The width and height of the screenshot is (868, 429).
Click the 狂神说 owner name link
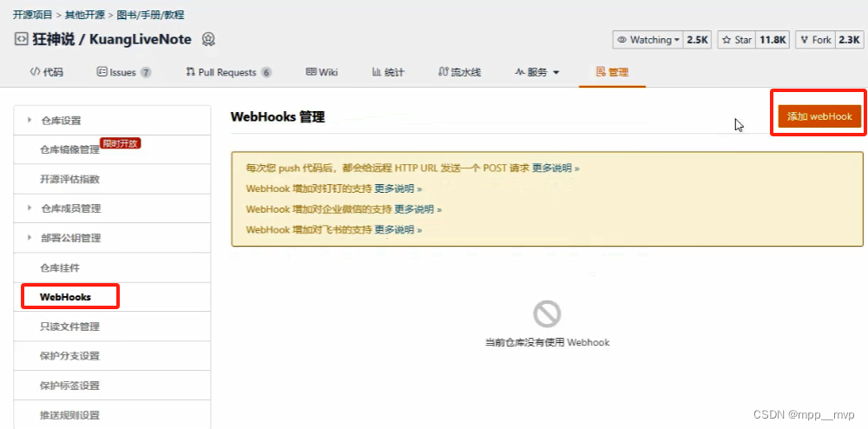[56, 40]
